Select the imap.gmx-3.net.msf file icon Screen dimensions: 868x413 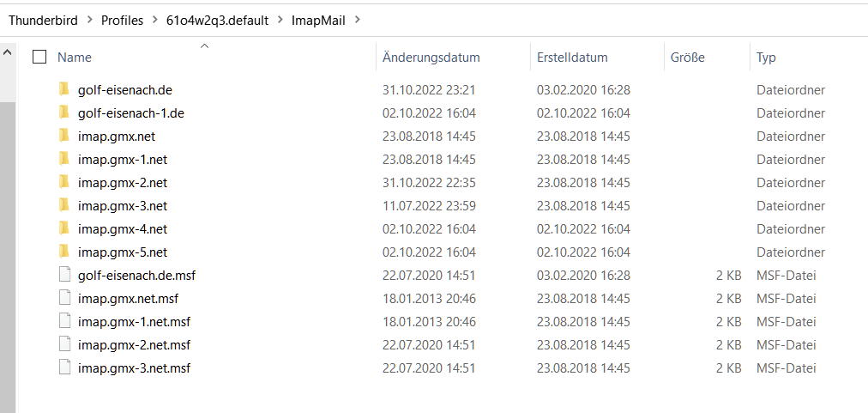pyautogui.click(x=65, y=367)
